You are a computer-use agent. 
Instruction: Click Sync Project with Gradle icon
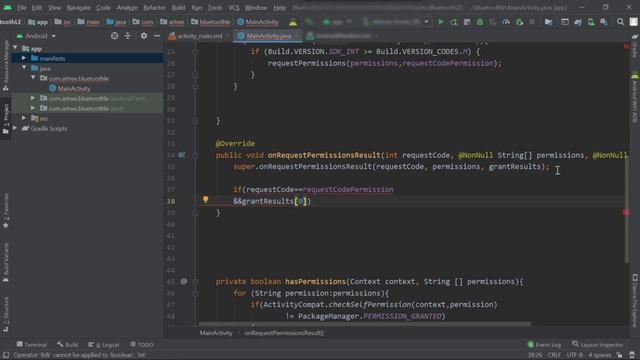(578, 22)
